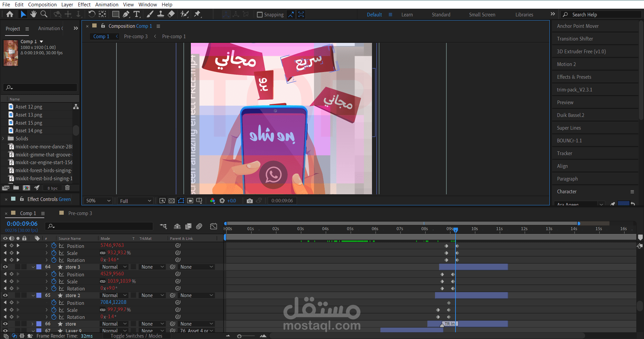Screen dimensions: 644x339
Task: Enable Frame Blending in timeline
Action: (188, 226)
